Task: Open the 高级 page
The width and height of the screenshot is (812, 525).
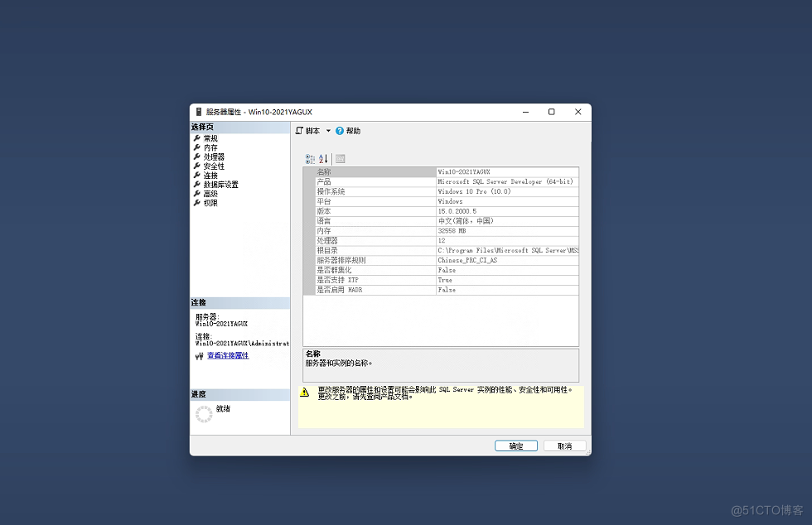Action: [210, 194]
